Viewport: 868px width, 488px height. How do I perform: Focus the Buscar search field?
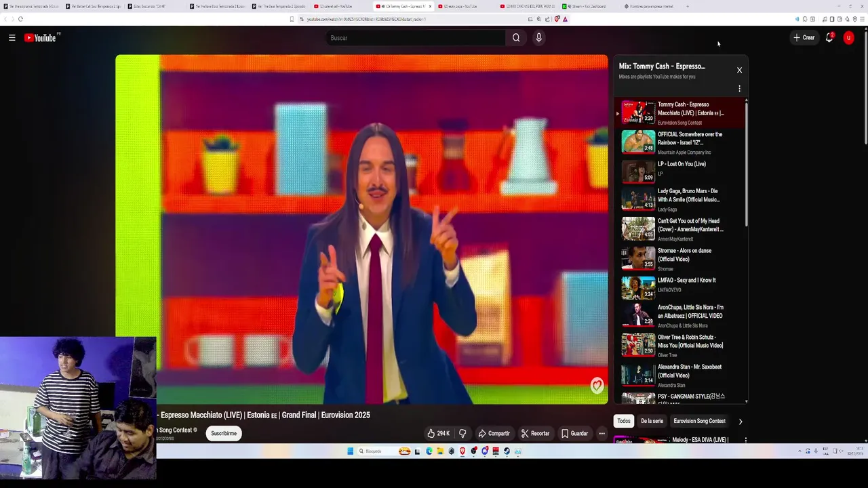[415, 38]
